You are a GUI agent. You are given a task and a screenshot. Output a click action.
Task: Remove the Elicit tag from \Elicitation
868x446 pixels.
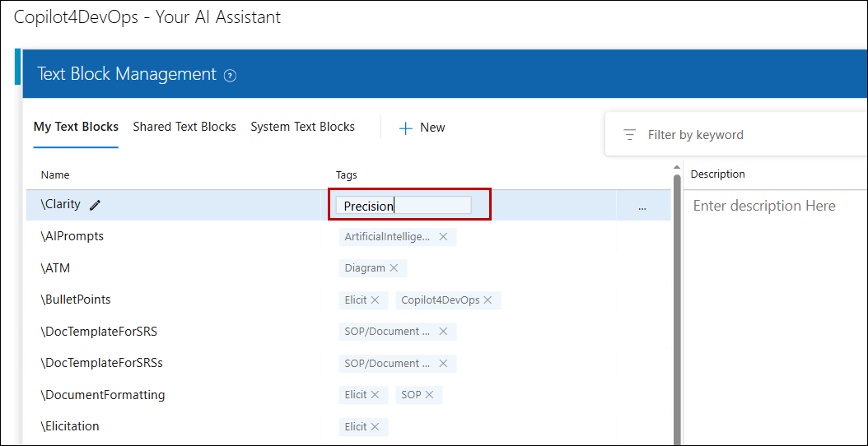(375, 426)
